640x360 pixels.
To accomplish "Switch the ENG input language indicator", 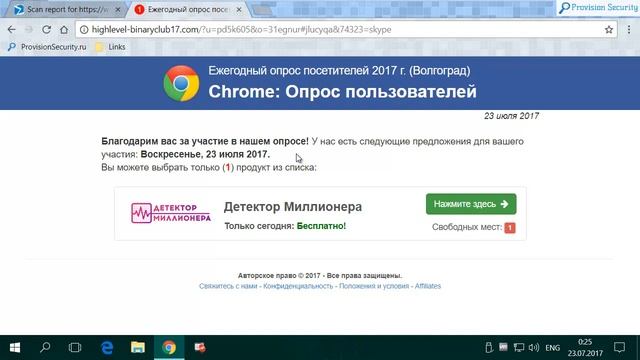I will pos(552,348).
